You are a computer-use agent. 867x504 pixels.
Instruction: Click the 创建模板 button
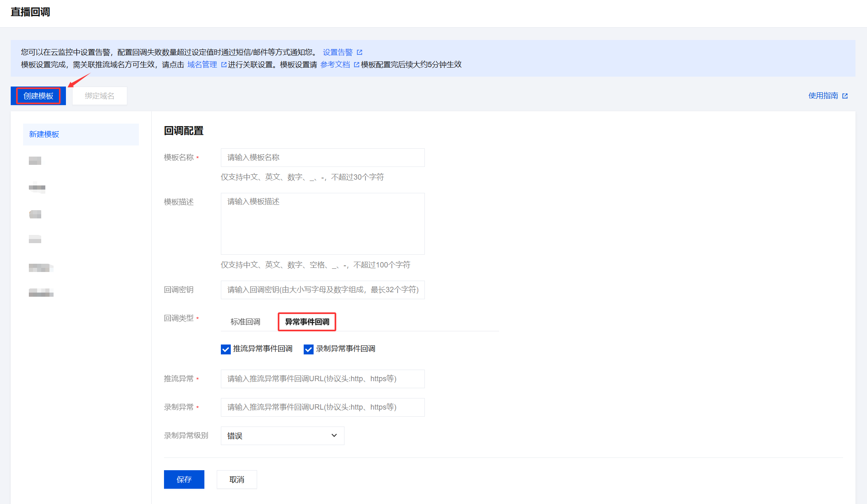38,96
